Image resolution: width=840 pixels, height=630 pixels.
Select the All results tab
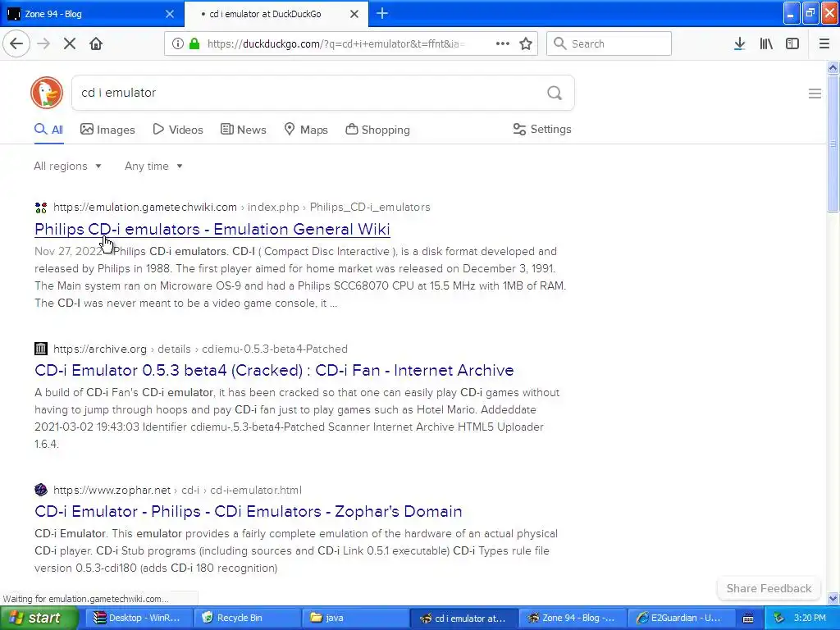[48, 130]
